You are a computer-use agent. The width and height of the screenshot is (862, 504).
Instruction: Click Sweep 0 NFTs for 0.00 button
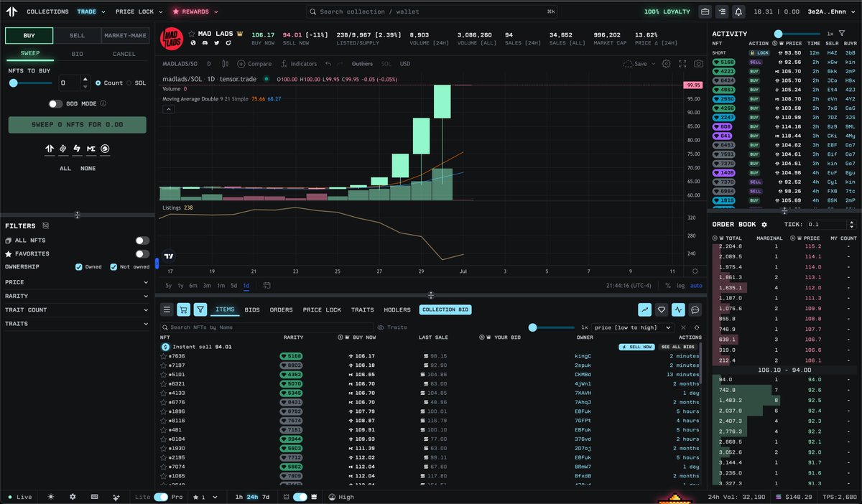[77, 125]
